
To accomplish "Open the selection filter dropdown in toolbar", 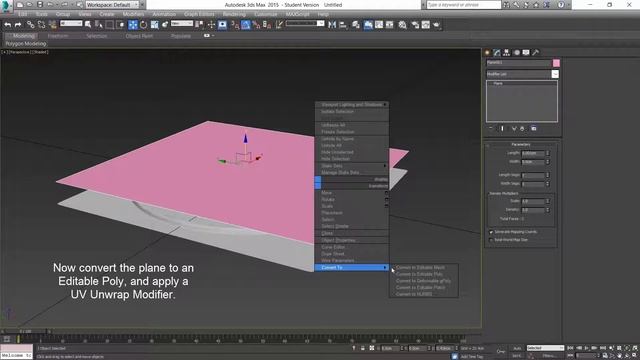I will 71,24.
